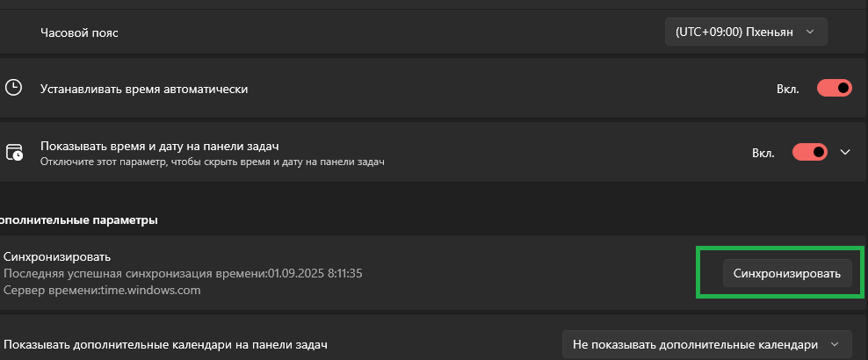This screenshot has height=360, width=868.
Task: Turn off 'Устанавливать время автоматически' switch
Action: click(835, 89)
